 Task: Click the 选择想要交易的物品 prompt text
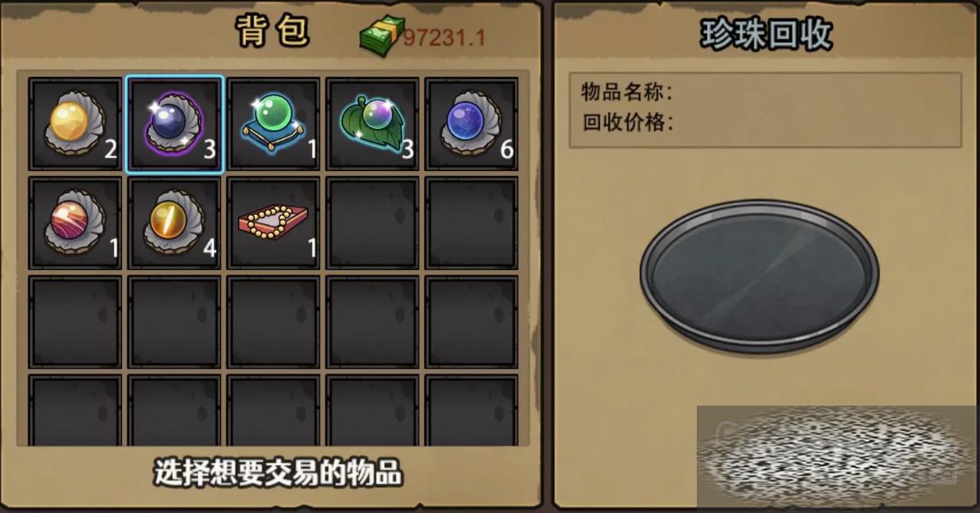tap(278, 473)
